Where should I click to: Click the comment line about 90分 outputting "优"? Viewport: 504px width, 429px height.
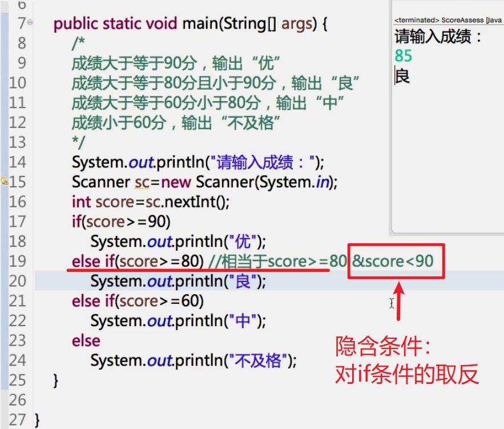point(176,63)
